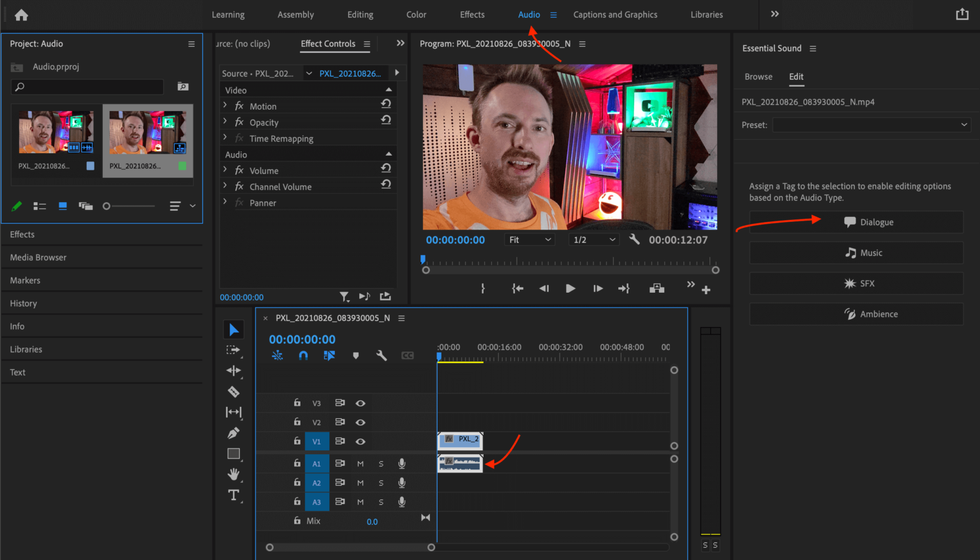Select the audio clip on track A1
980x560 pixels.
(460, 463)
